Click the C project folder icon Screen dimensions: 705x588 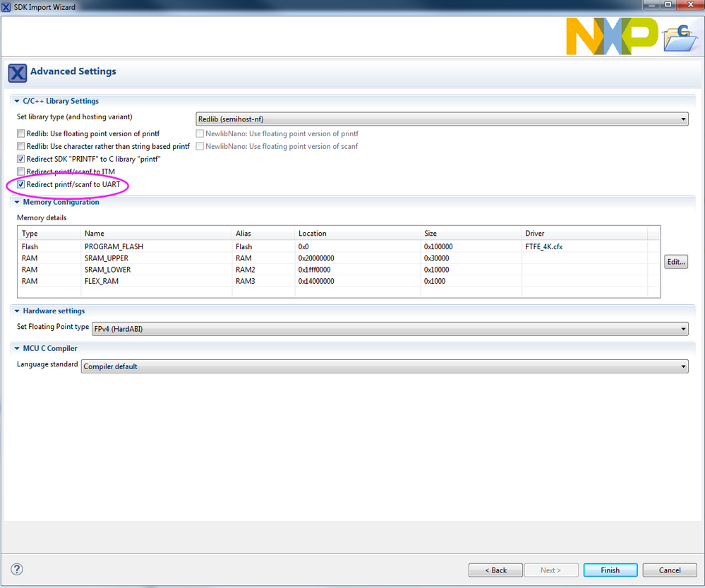coord(681,38)
